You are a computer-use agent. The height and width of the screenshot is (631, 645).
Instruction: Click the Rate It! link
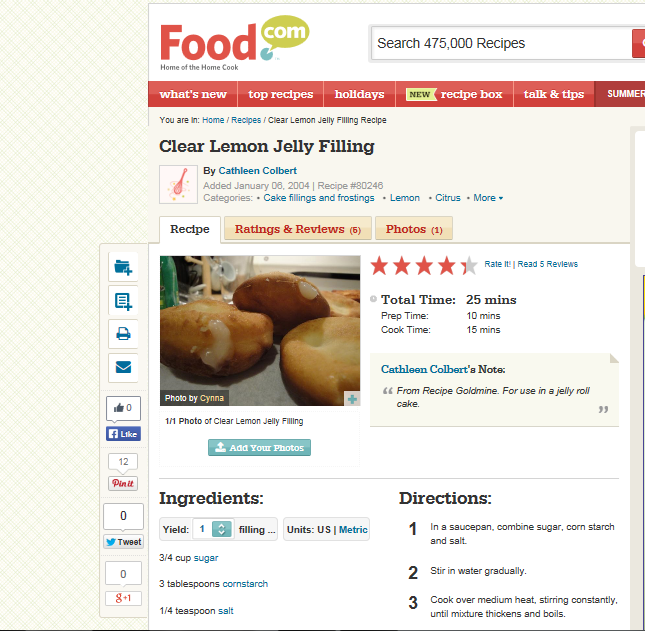tap(497, 264)
